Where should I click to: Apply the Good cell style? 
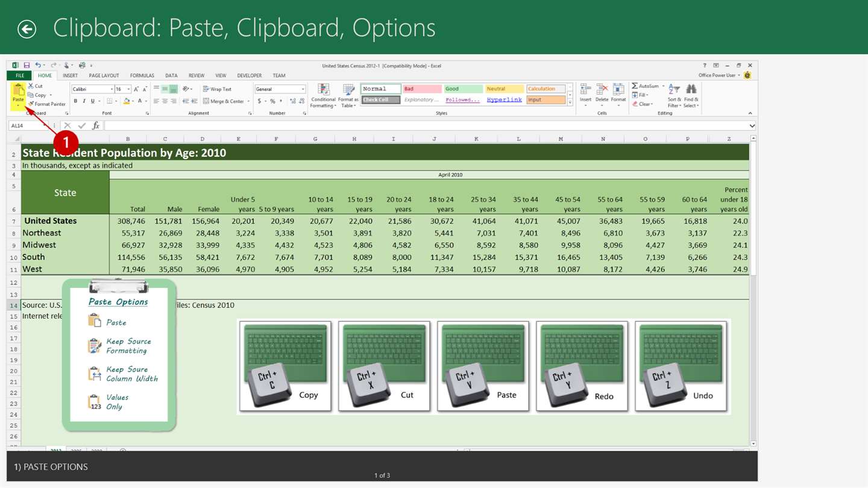463,89
